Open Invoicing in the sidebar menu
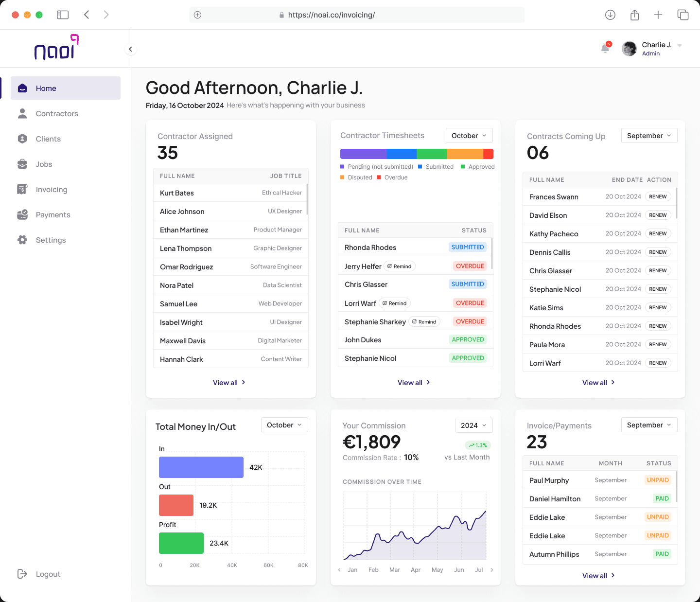Screen dimensions: 700x602 [66, 189]
